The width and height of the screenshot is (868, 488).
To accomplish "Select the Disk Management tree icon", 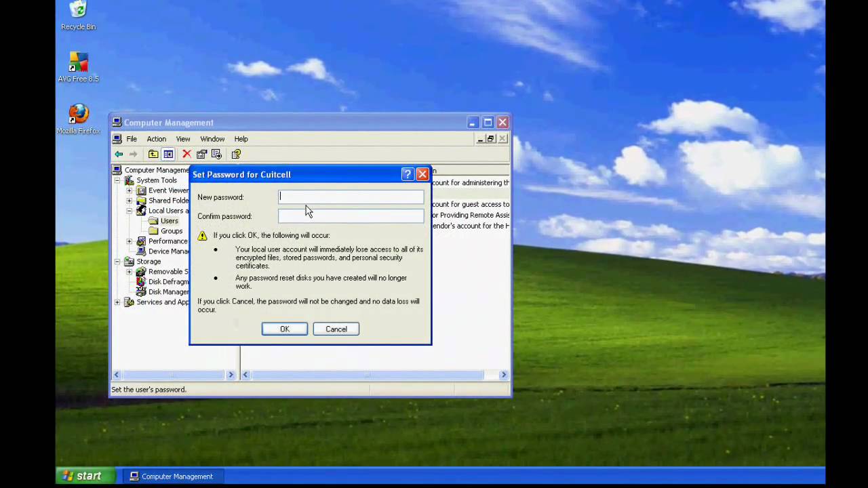I will click(x=141, y=292).
